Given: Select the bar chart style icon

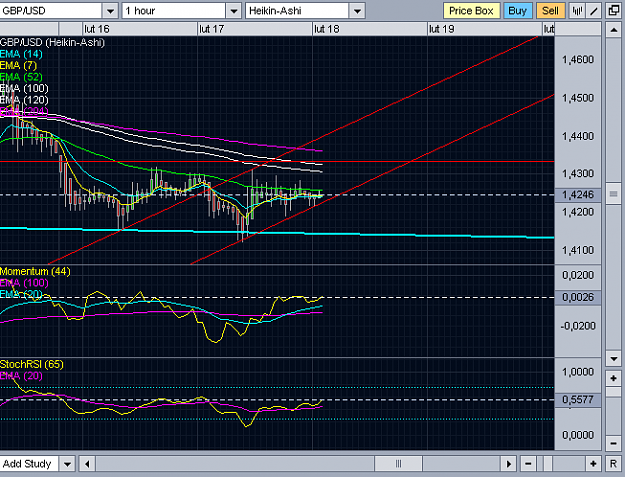Looking at the screenshot, I should [577, 11].
